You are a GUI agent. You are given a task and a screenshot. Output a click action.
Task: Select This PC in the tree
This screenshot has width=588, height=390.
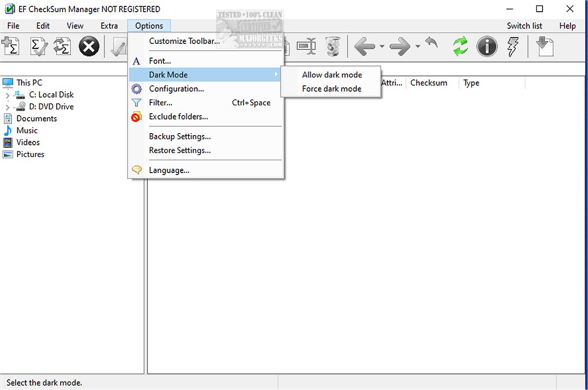29,83
